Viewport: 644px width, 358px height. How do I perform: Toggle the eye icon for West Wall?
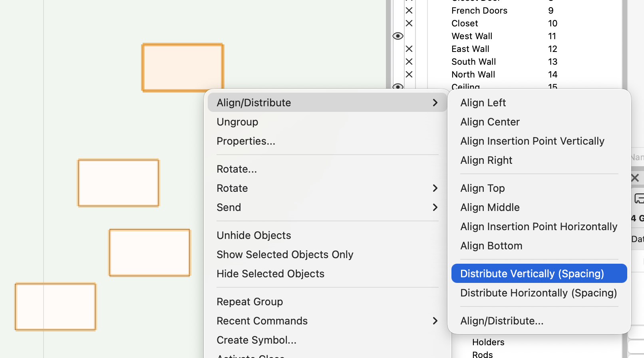click(398, 36)
